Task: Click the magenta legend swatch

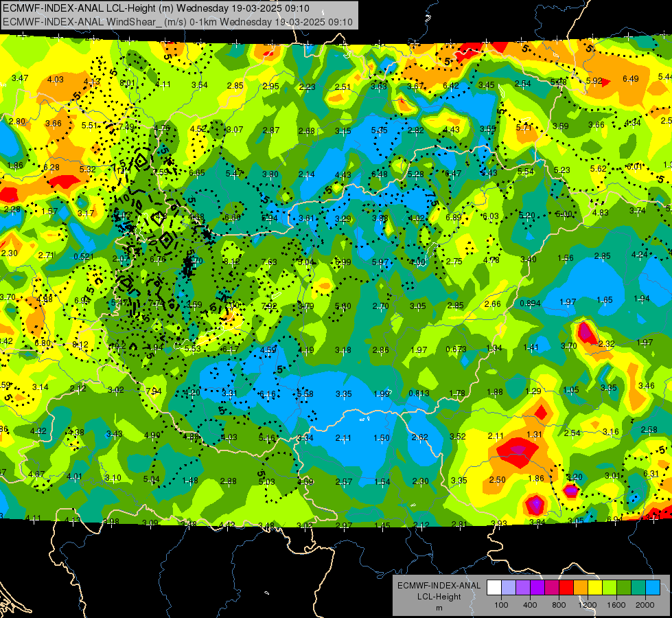Action: pyautogui.click(x=552, y=588)
